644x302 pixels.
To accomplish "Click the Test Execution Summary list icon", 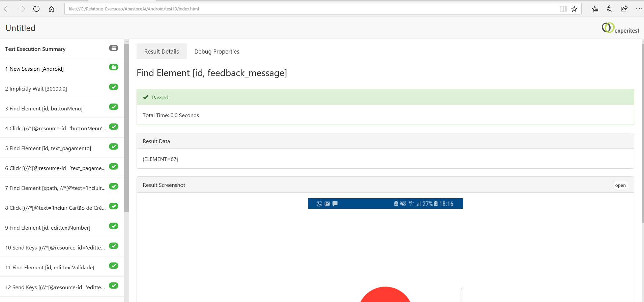I will pyautogui.click(x=114, y=48).
